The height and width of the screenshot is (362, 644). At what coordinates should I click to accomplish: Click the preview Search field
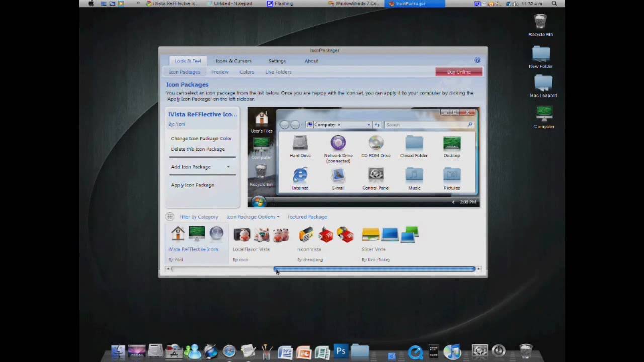[430, 125]
